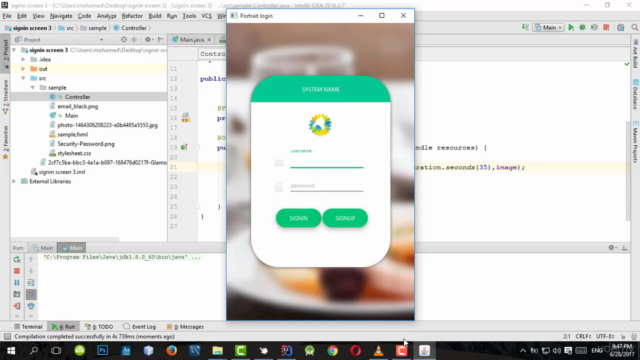Click SIGNUP button in Portrait login window
The width and height of the screenshot is (640, 360).
(x=345, y=218)
